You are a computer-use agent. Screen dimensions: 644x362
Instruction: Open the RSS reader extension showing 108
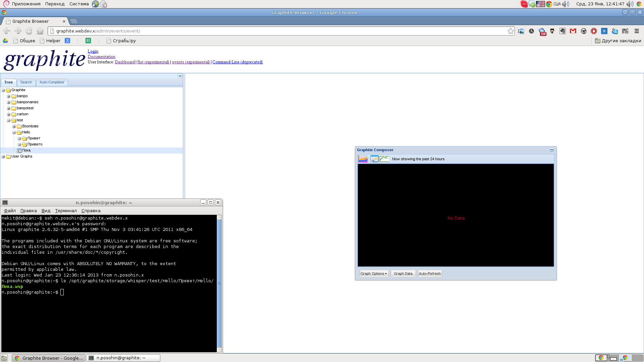click(x=542, y=32)
